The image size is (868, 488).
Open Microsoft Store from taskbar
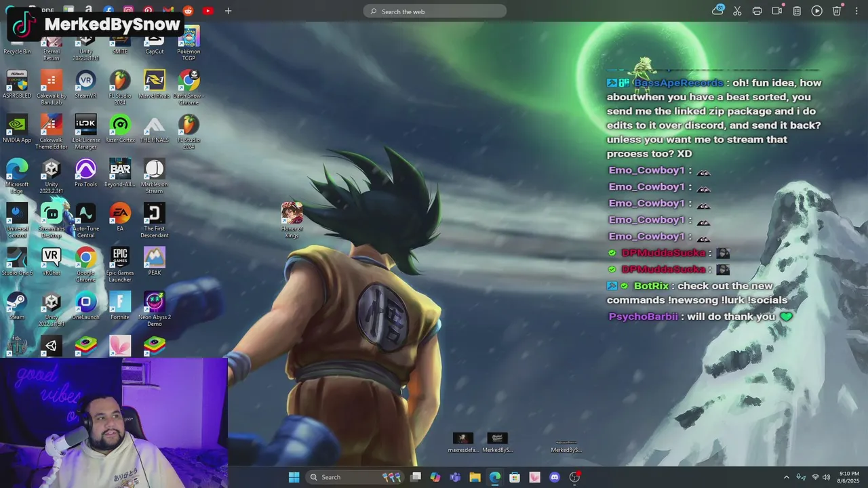515,477
